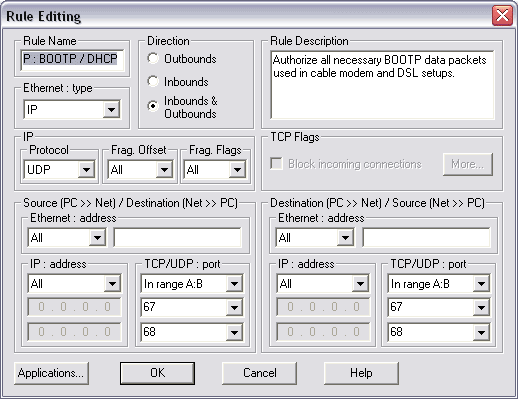518x399 pixels.
Task: Select Inbounds & Outbounds radio button
Action: [153, 106]
